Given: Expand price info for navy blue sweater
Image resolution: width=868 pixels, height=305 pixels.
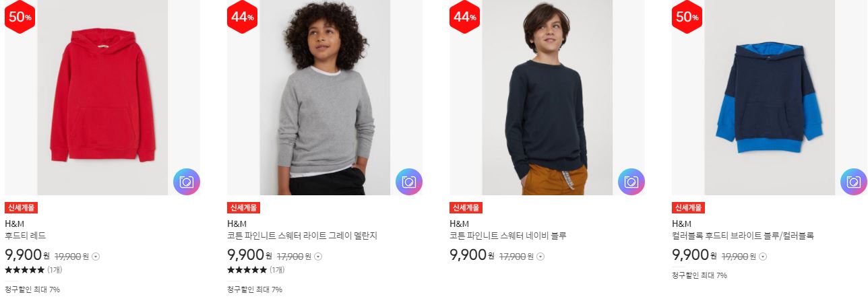Looking at the screenshot, I should pos(540,257).
